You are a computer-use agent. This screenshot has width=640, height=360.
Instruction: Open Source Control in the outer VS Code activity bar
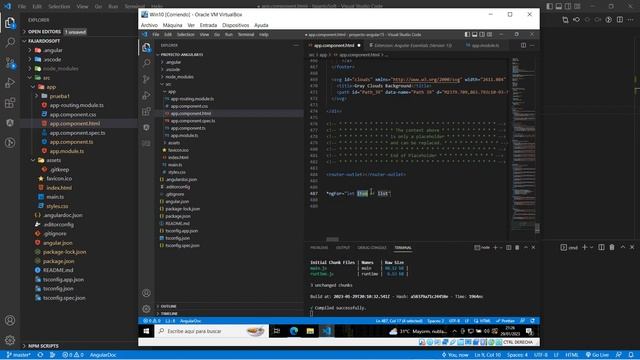(10, 62)
